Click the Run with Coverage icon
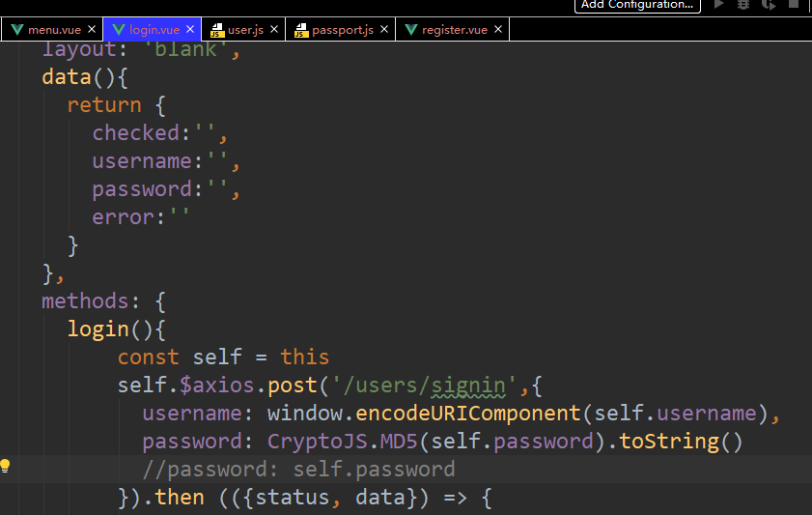The height and width of the screenshot is (515, 812). (769, 5)
